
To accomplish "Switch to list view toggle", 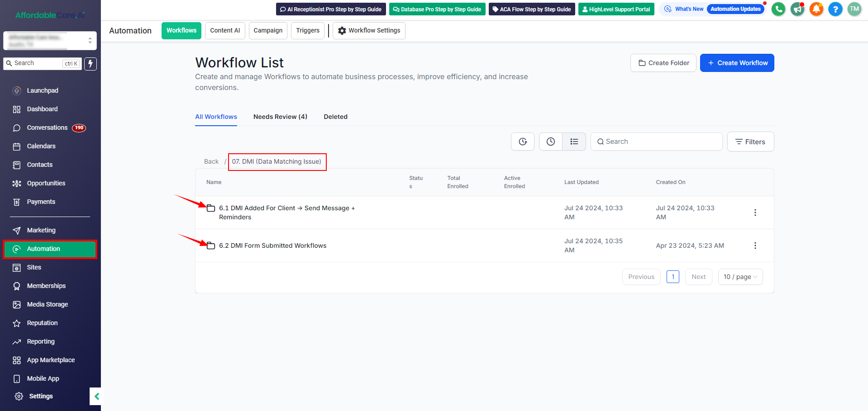I will [x=574, y=142].
